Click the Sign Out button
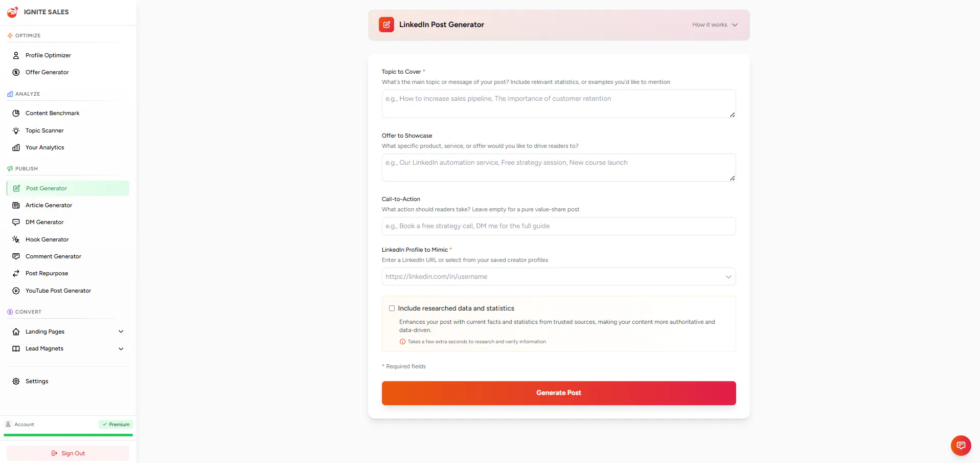This screenshot has width=980, height=463. pyautogui.click(x=68, y=453)
